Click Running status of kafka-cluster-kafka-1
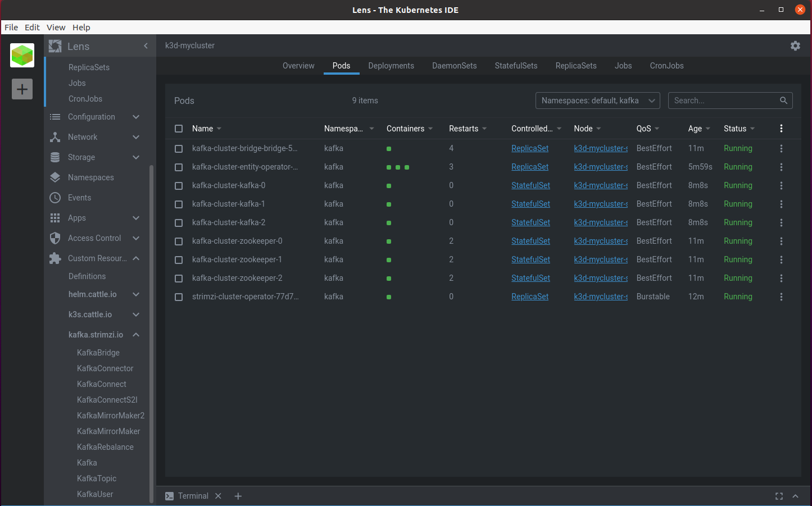The height and width of the screenshot is (506, 812). coord(738,204)
